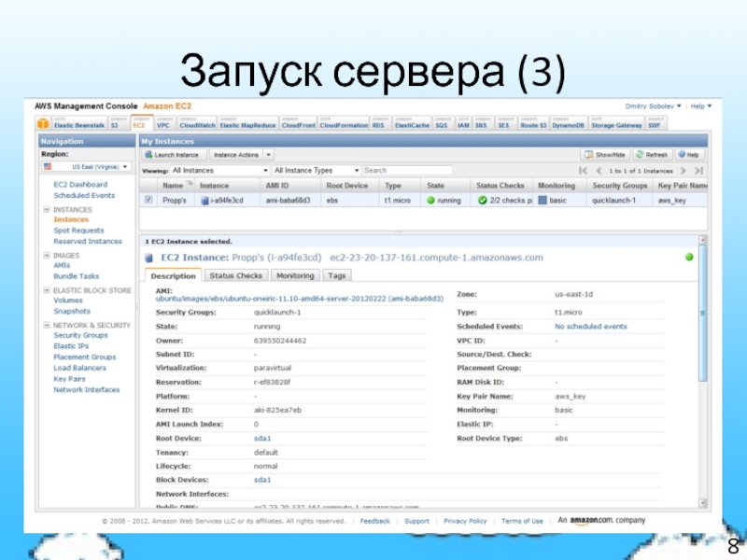Toggle the checkbox for Propp's instance row

pos(148,200)
